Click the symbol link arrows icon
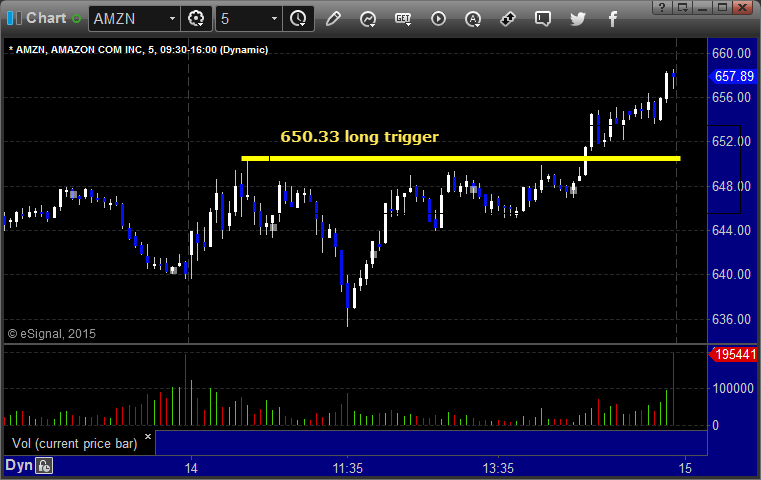Screen dimensions: 761x480 click(x=508, y=19)
